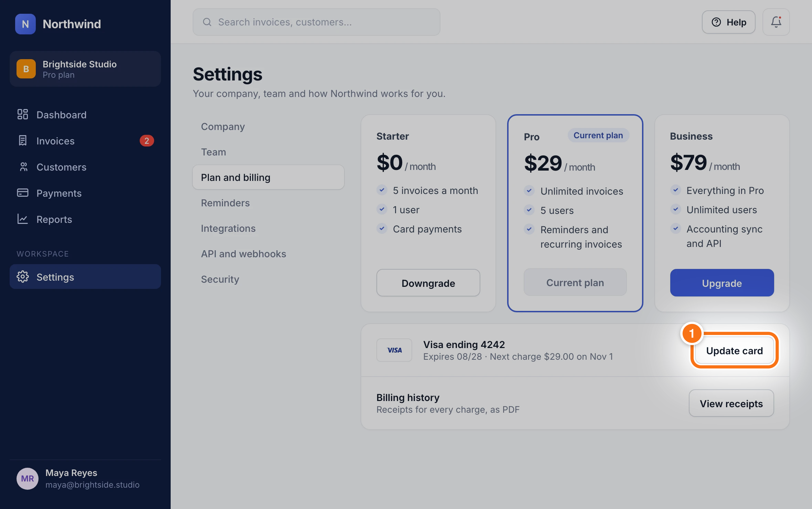
Task: Open the Integrations settings tab
Action: pos(268,228)
